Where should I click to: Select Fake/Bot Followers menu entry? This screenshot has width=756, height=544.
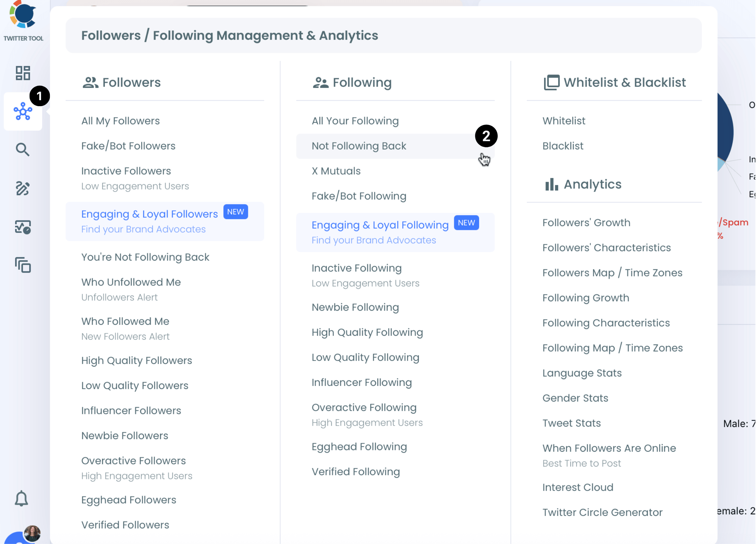[128, 146]
